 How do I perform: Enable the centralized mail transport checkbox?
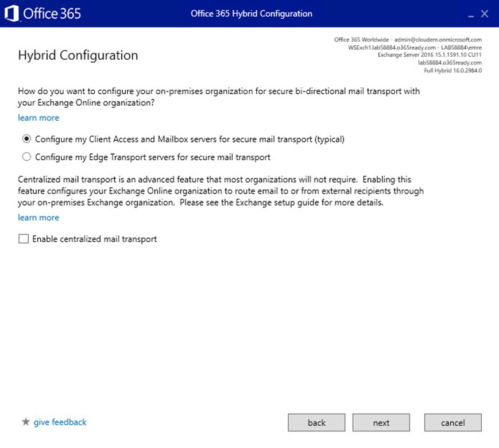[24, 239]
